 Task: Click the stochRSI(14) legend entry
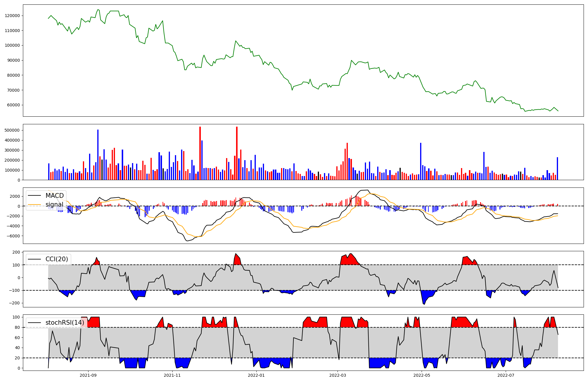point(65,323)
